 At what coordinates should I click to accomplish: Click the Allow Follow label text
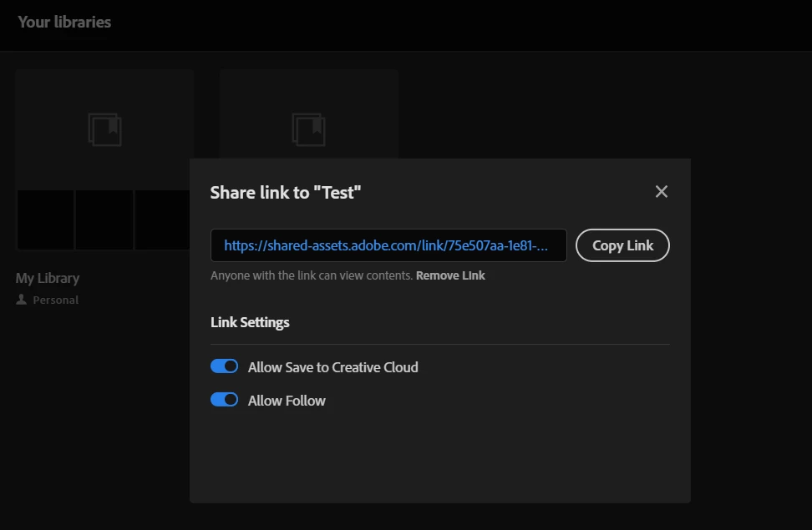pyautogui.click(x=287, y=401)
